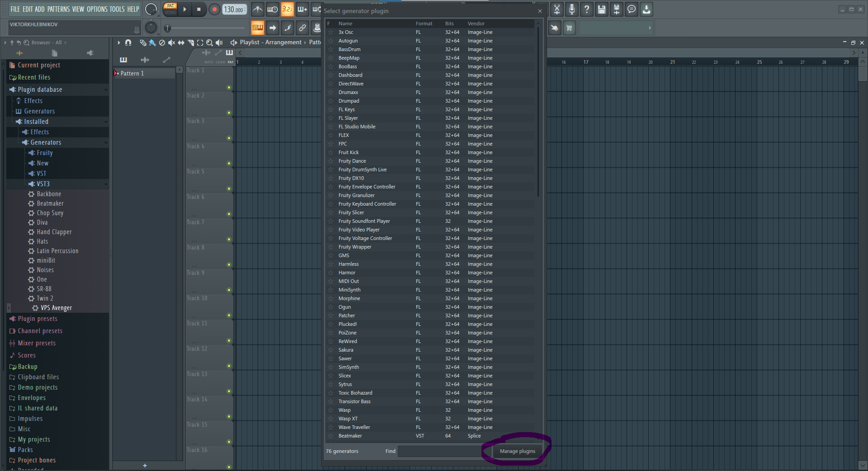The height and width of the screenshot is (471, 868).
Task: Click the Manage plugins button
Action: [517, 451]
